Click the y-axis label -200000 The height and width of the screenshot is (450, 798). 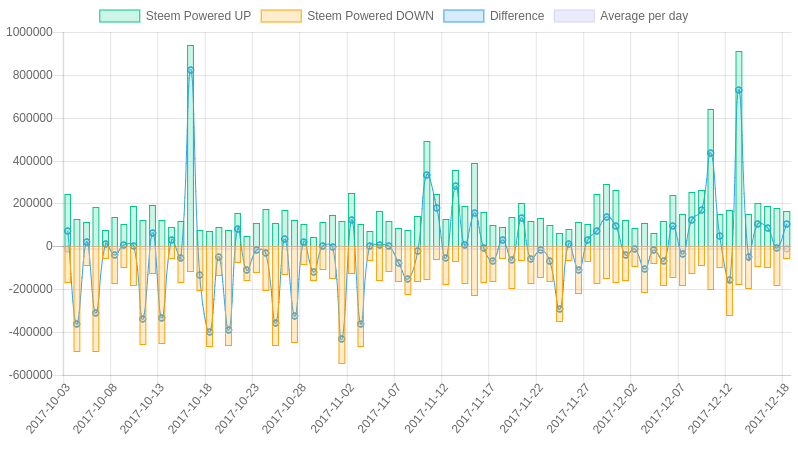(x=31, y=289)
